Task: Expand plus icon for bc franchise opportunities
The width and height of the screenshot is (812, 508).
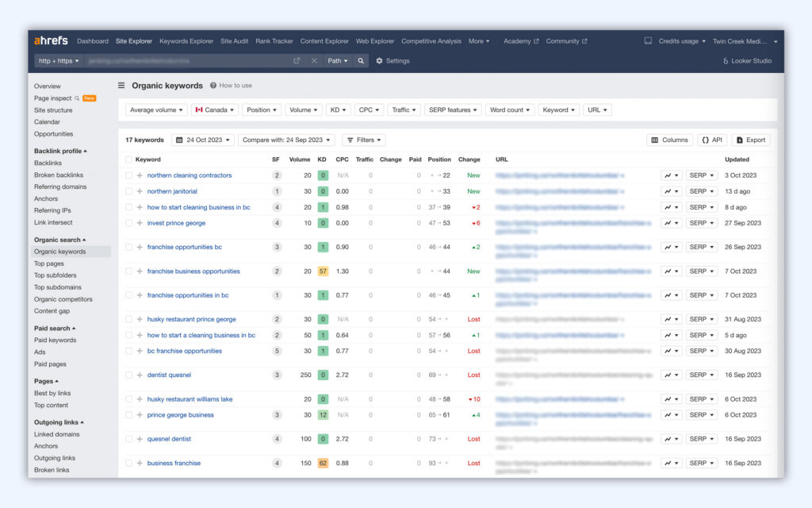Action: (x=140, y=351)
